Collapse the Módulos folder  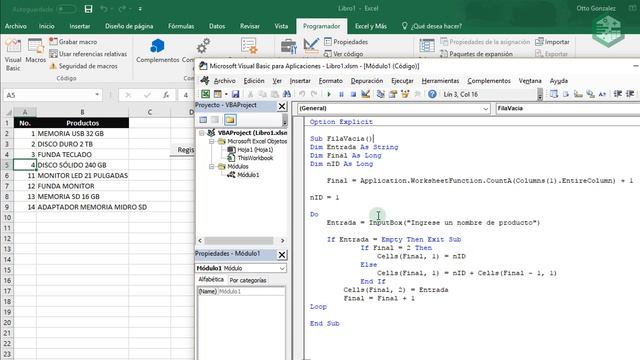click(211, 167)
